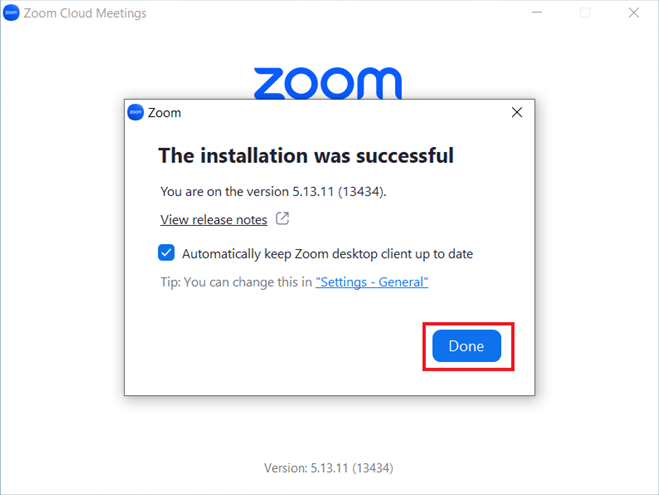Open the "Settings - General" link
The width and height of the screenshot is (659, 495).
372,282
